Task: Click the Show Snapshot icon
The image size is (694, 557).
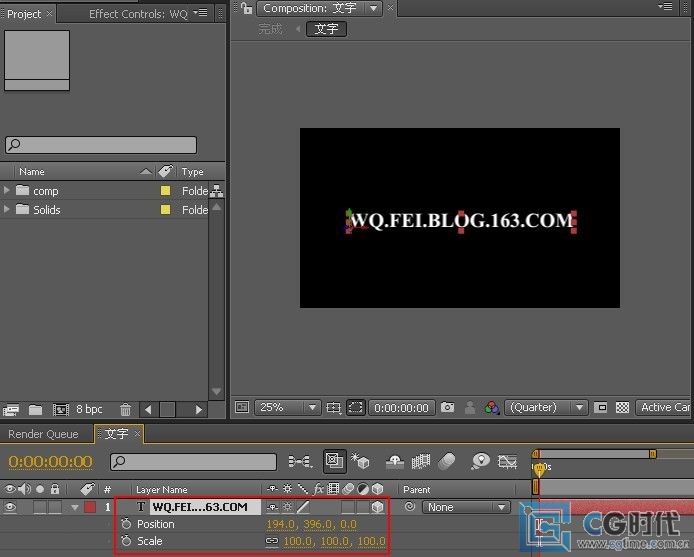Action: click(x=470, y=407)
